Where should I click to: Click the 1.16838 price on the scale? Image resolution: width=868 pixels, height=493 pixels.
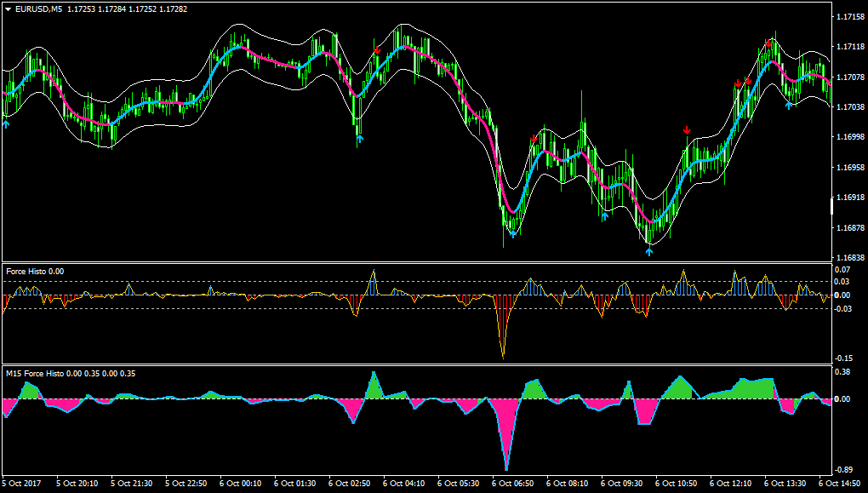(848, 258)
